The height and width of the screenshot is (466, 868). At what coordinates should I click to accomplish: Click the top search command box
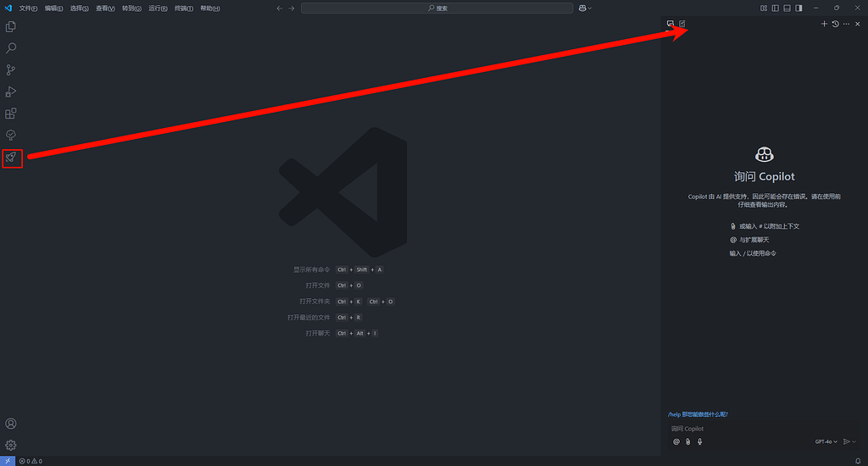tap(437, 8)
